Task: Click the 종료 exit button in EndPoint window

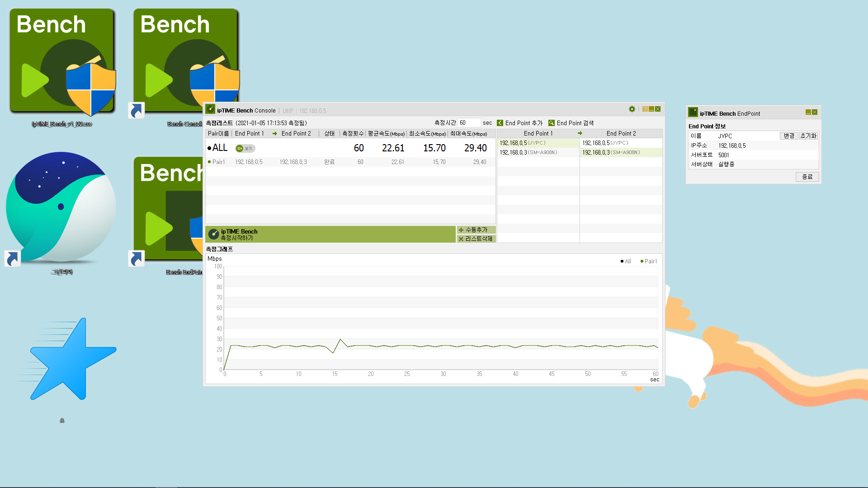Action: pos(807,177)
